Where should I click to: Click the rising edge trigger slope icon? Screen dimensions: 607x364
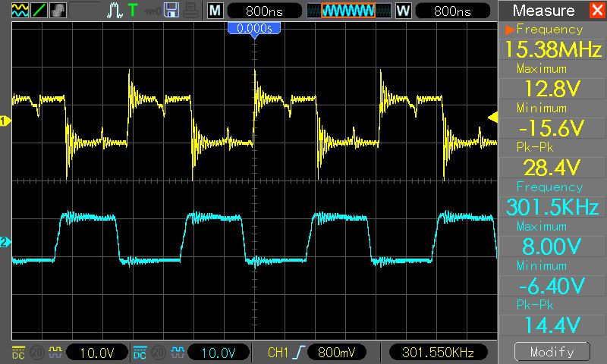coord(299,353)
